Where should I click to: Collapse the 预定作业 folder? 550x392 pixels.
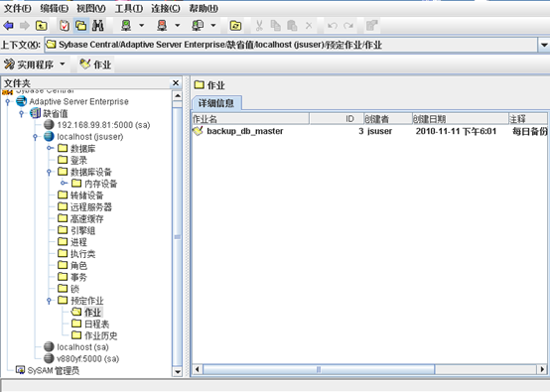tap(49, 301)
